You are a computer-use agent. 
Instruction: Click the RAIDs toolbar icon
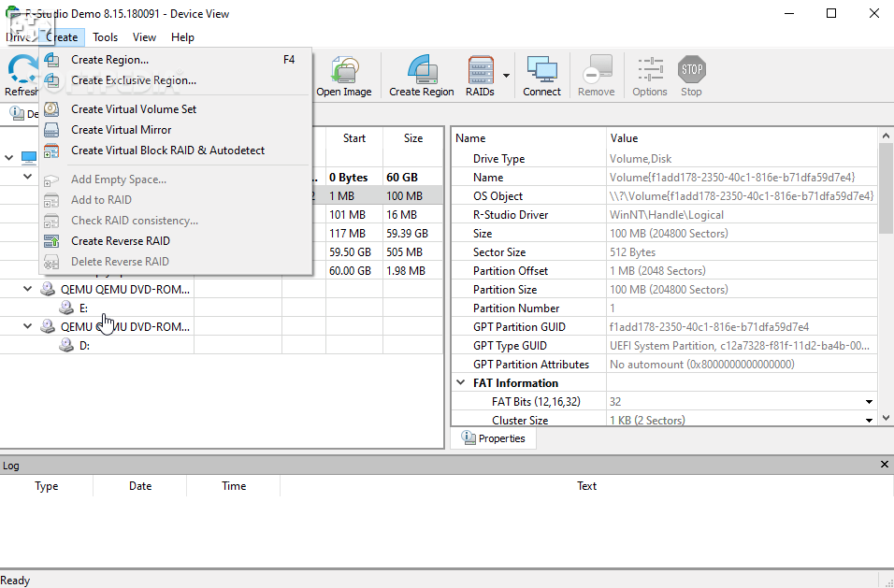click(x=480, y=71)
